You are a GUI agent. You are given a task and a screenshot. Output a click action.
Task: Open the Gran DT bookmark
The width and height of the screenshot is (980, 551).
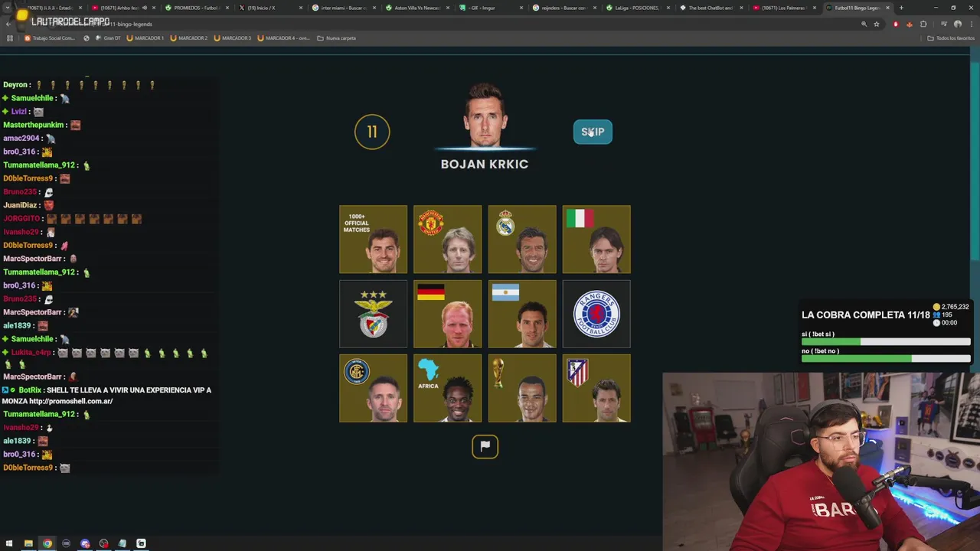108,37
